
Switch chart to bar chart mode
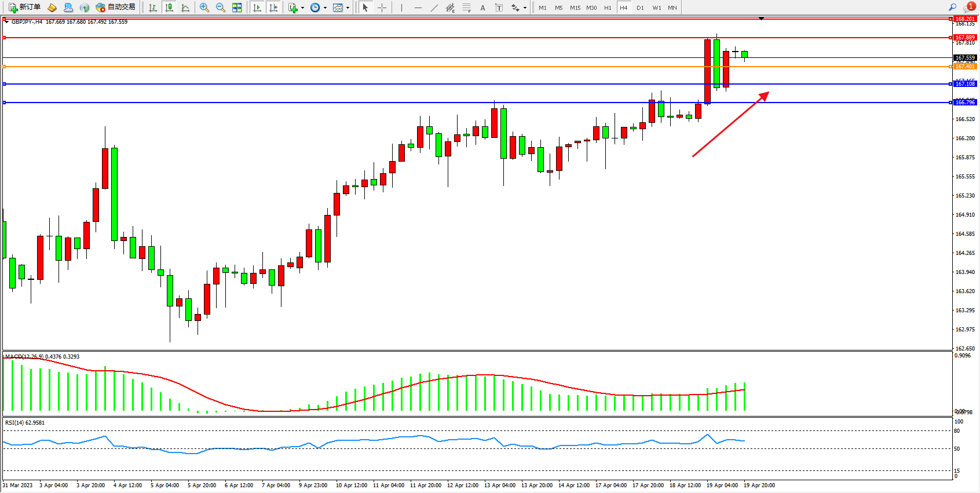(153, 8)
